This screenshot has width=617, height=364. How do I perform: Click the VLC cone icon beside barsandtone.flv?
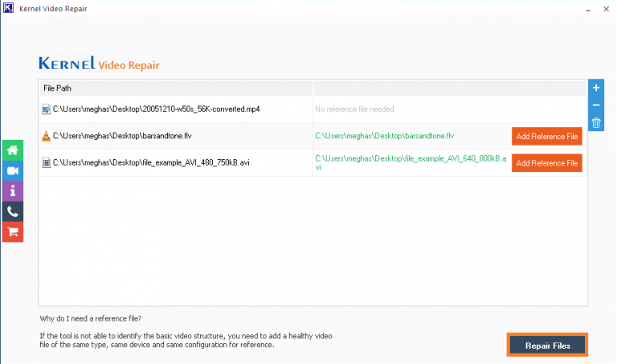[x=46, y=137]
